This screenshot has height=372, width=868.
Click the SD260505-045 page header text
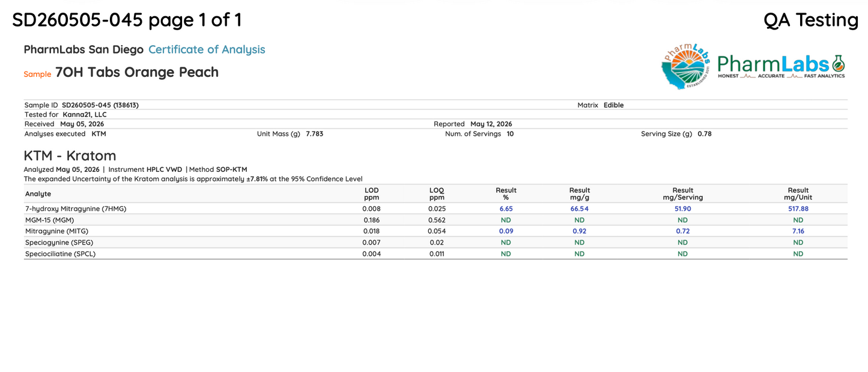click(127, 20)
